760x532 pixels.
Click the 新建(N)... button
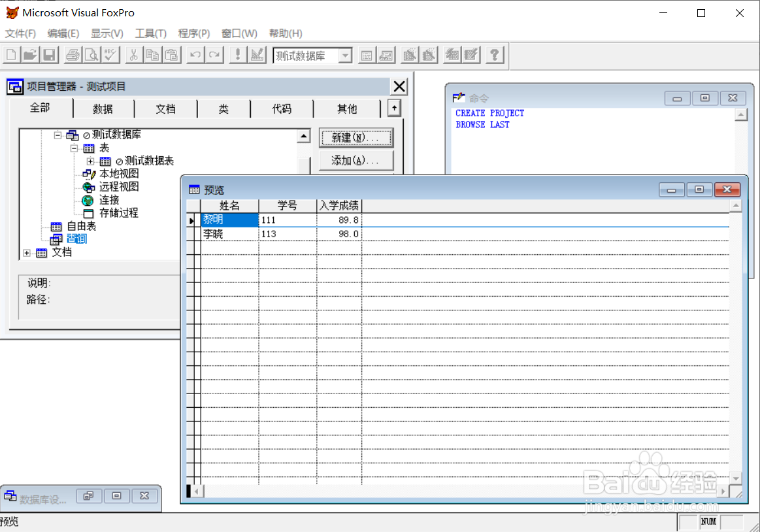click(x=355, y=138)
